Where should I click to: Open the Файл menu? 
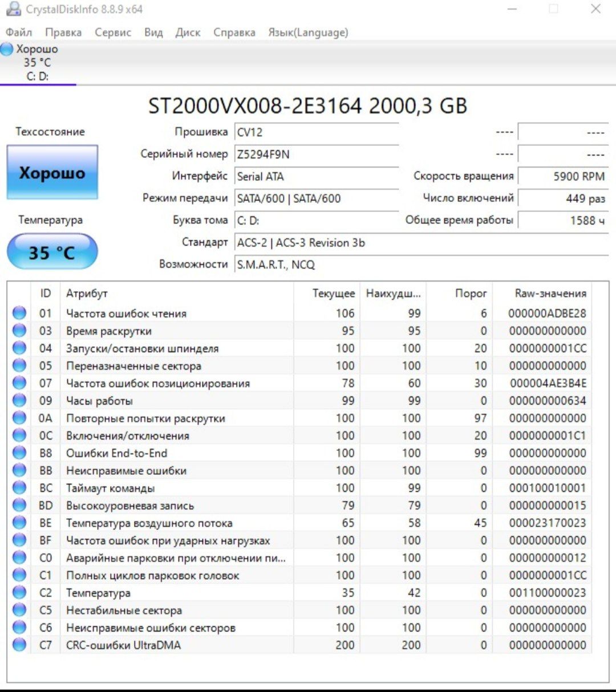pyautogui.click(x=19, y=32)
